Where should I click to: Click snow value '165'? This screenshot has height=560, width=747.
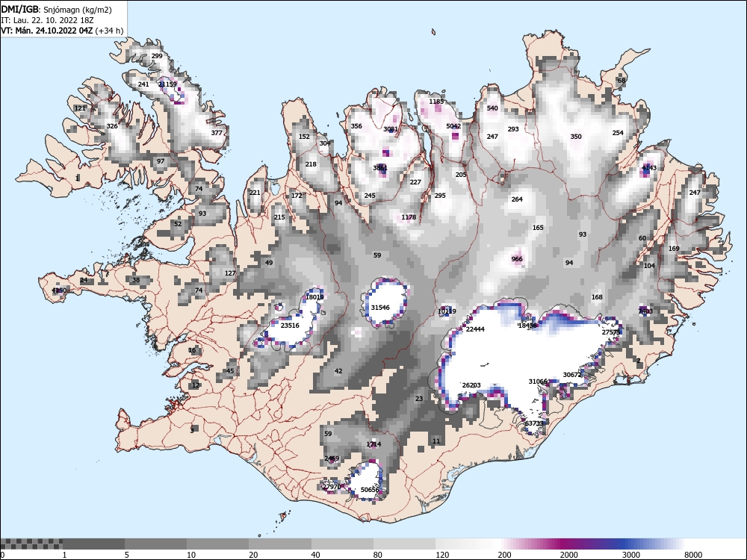pos(538,228)
